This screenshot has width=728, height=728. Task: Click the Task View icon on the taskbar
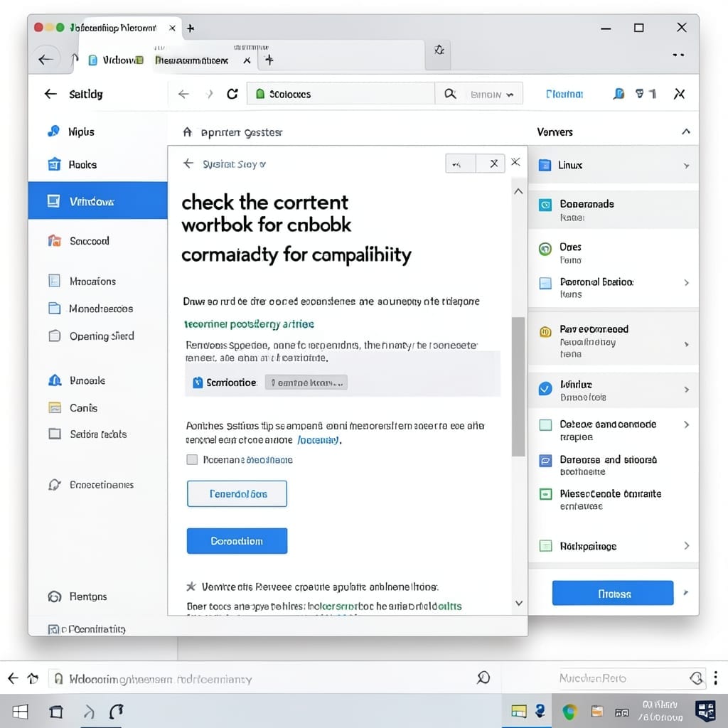56,711
